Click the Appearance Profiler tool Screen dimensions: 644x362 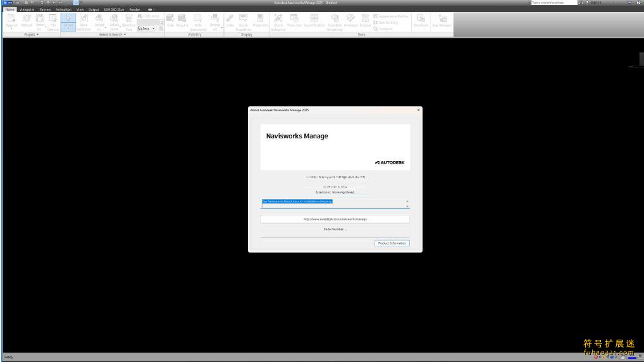point(391,16)
